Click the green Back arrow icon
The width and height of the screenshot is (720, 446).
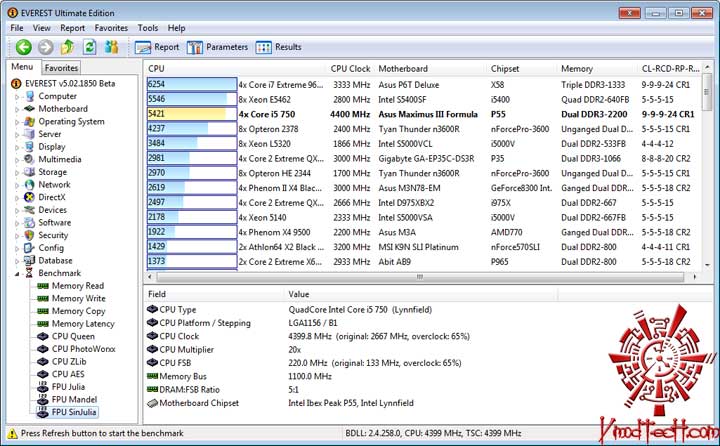[x=23, y=47]
